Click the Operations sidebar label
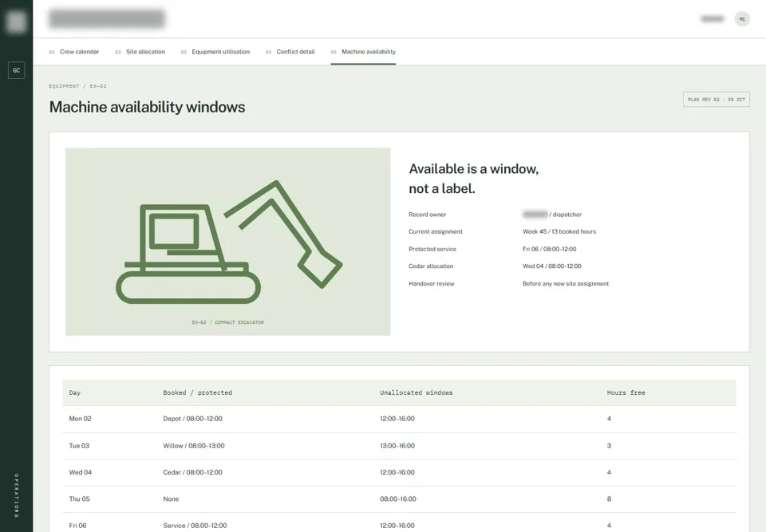This screenshot has height=532, width=766. [16, 495]
